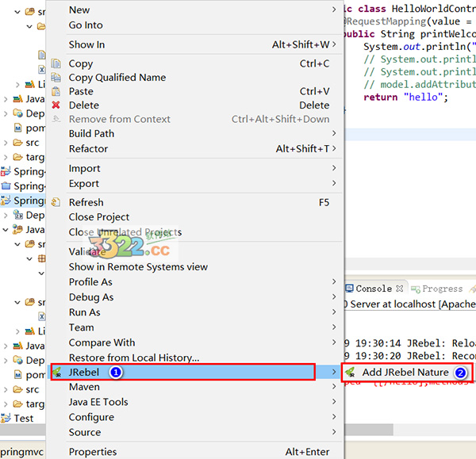Open the JRebel submenu
Screen dimensions: 476x459
[195, 372]
